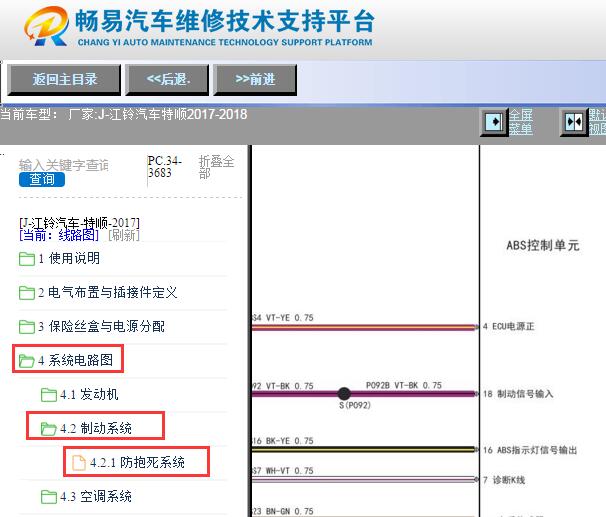Click the blue 查询 search button

coord(42,179)
